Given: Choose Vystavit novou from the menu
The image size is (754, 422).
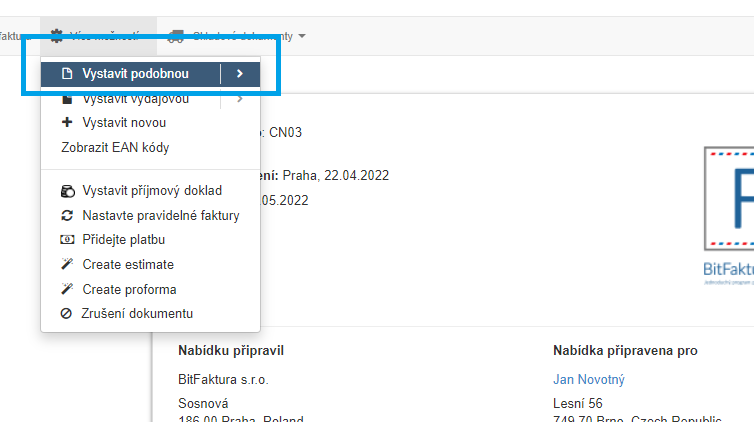Looking at the screenshot, I should tap(124, 123).
